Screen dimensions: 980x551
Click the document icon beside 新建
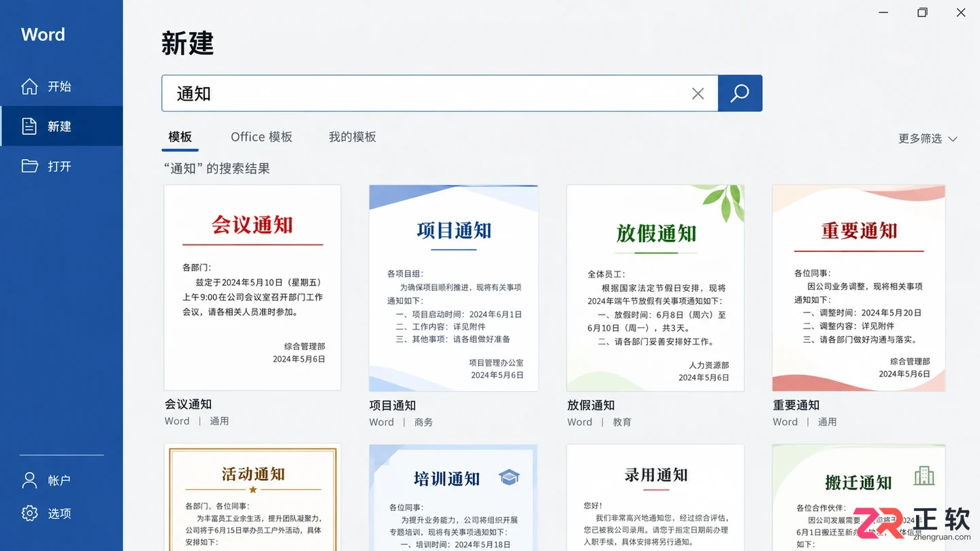pyautogui.click(x=29, y=126)
